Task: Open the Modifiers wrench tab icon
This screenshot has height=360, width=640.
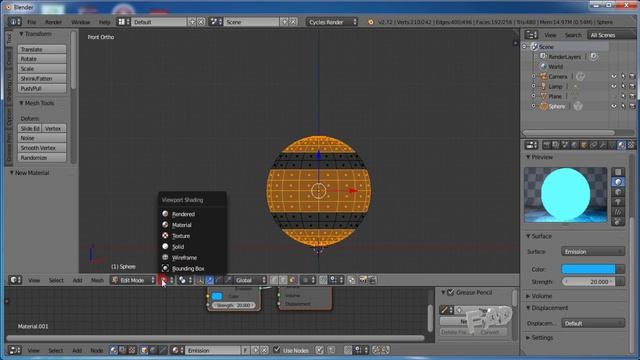Action: click(x=603, y=145)
